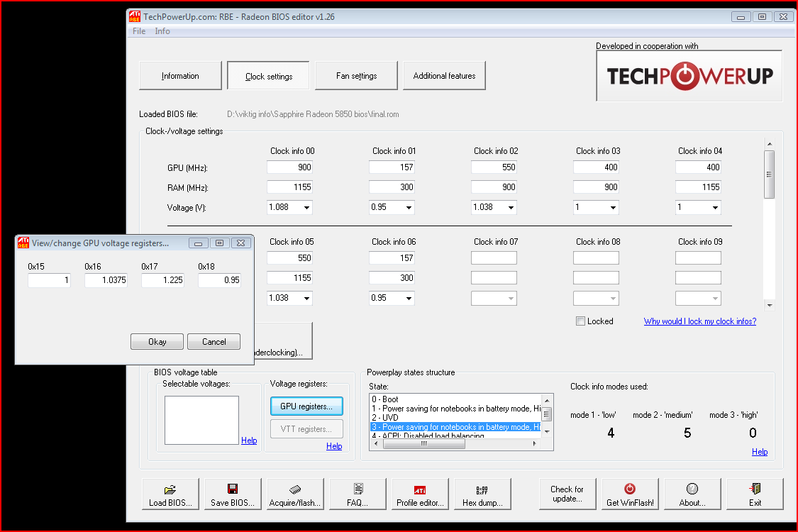Viewport: 798px width, 532px height.
Task: Launch the ATI Profile editor button
Action: coord(421,494)
